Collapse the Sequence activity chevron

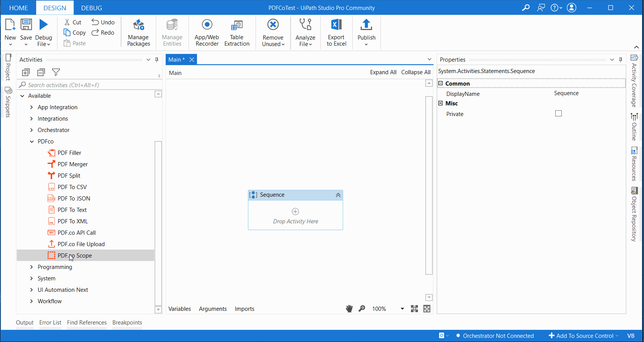pos(338,195)
